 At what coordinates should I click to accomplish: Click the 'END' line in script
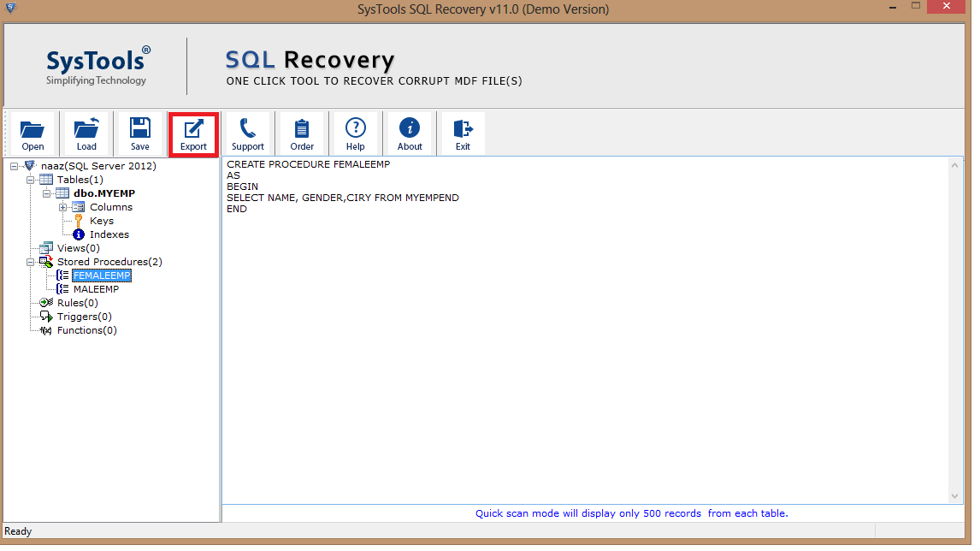236,209
